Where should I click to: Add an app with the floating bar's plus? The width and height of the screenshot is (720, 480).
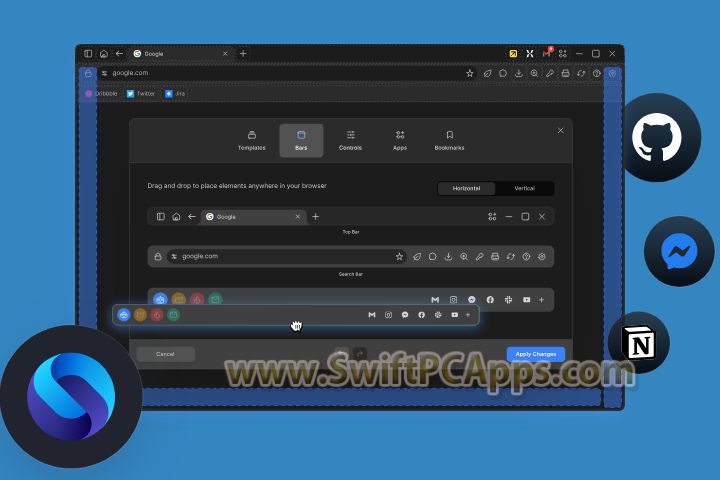pos(468,315)
